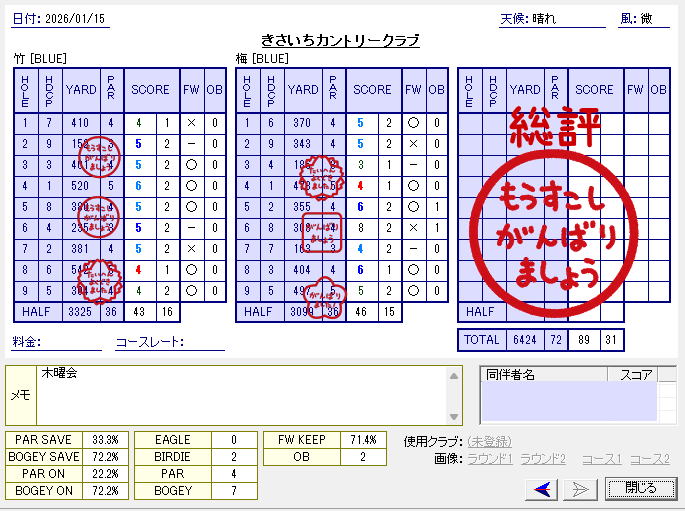This screenshot has width=685, height=511.
Task: Click the 料金 fee field
Action: 70,342
